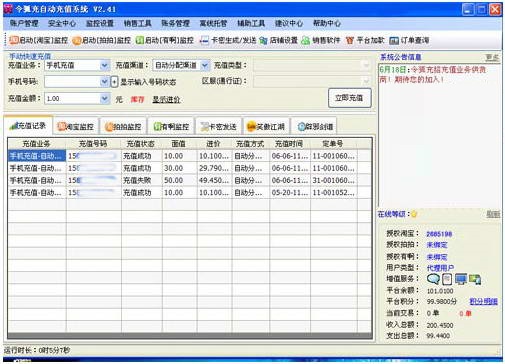The image size is (505, 364).
Task: Open the 建议中心 menu
Action: (x=289, y=23)
